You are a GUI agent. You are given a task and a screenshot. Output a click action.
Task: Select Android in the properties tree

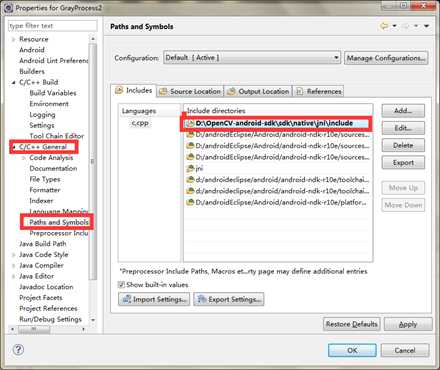point(32,50)
